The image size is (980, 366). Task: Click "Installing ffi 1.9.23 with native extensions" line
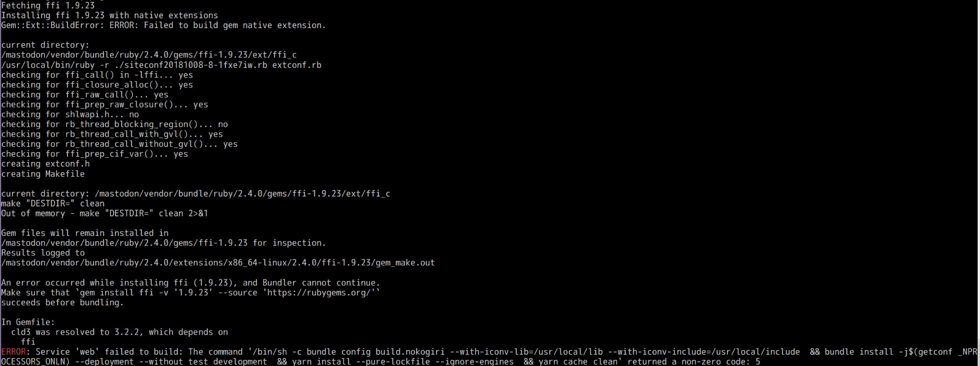point(109,15)
